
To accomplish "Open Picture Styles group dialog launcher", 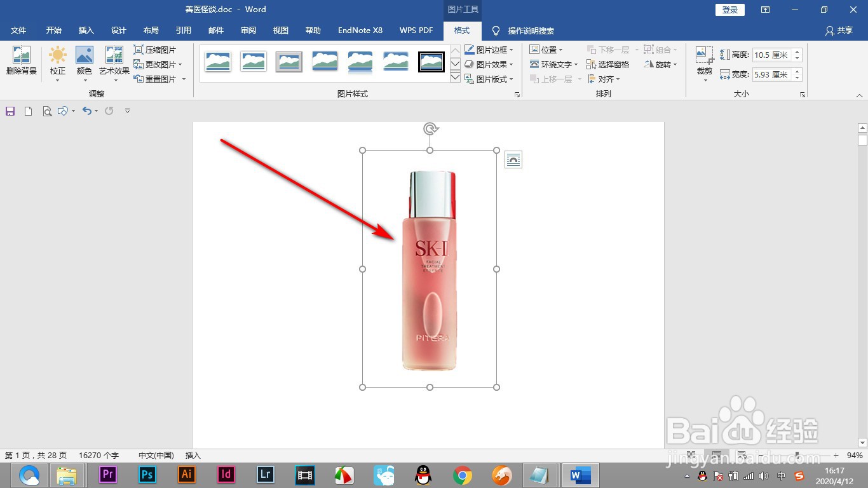I will [517, 95].
